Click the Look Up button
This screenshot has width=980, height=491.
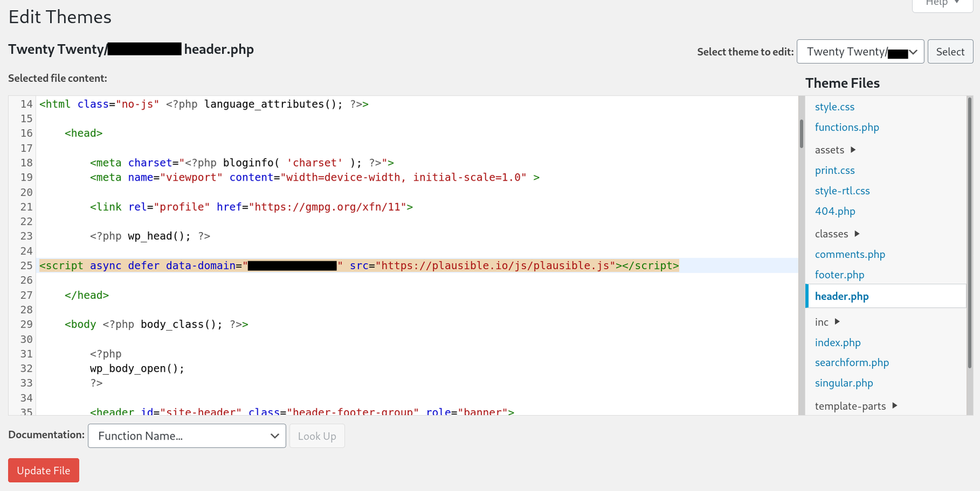coord(317,436)
